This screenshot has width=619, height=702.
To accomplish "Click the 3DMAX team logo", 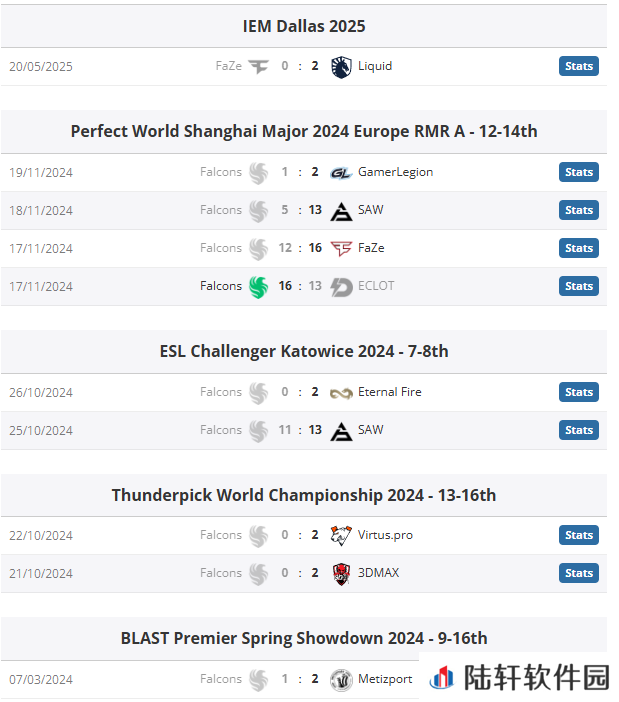I will click(341, 574).
